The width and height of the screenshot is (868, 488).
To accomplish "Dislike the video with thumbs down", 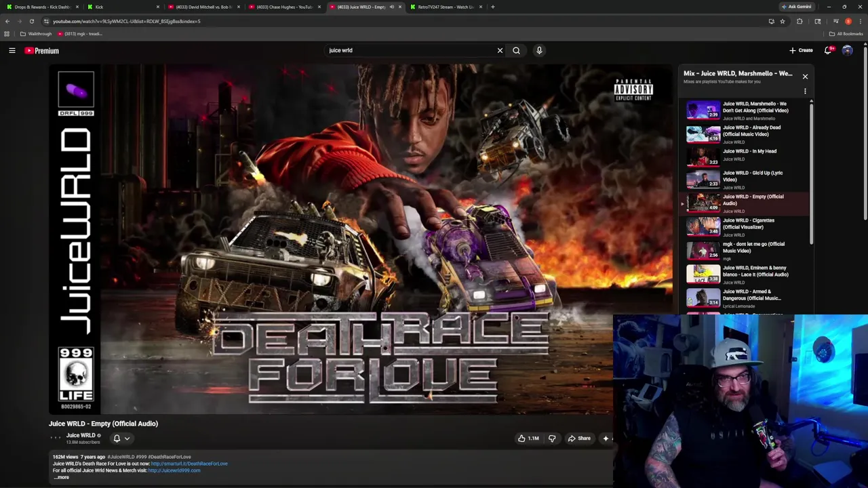I will click(552, 439).
